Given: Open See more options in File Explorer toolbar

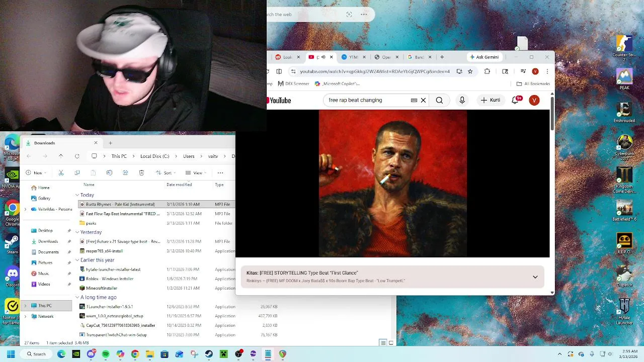Looking at the screenshot, I should pos(220,172).
